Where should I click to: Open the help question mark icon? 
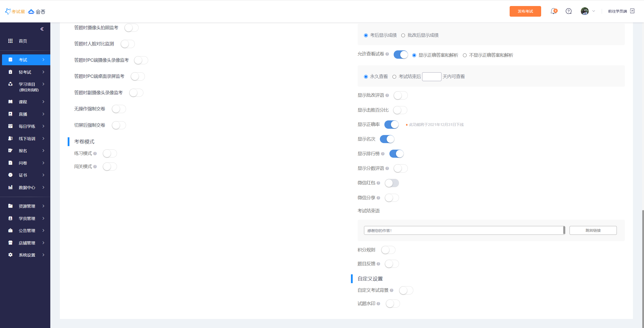point(569,11)
